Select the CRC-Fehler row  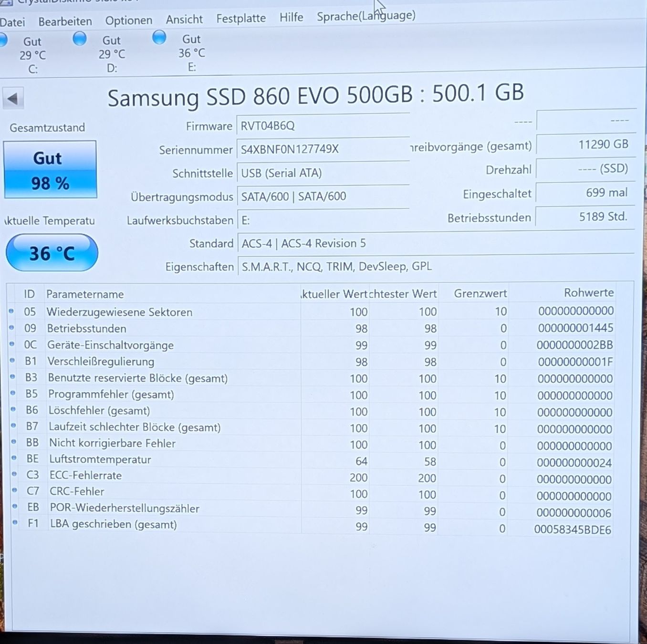pos(311,493)
